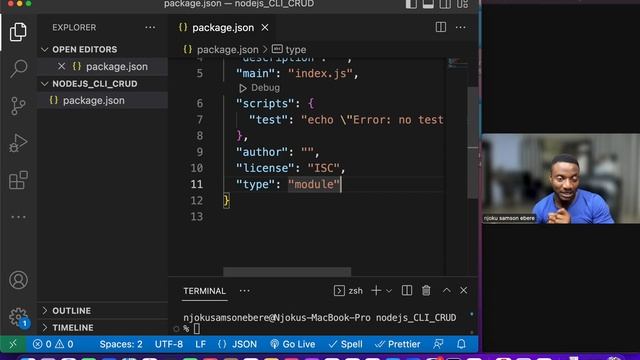This screenshot has height=360, width=640.
Task: Open the customize layout icon
Action: click(462, 4)
